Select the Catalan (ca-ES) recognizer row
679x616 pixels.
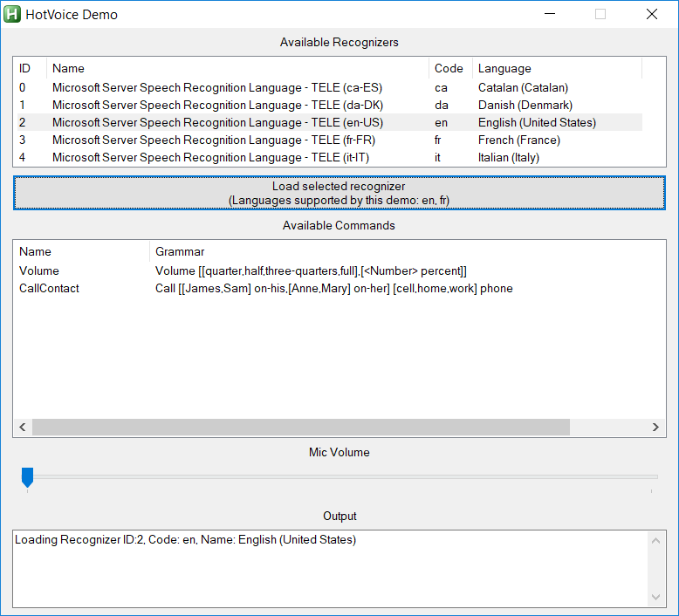pyautogui.click(x=330, y=87)
